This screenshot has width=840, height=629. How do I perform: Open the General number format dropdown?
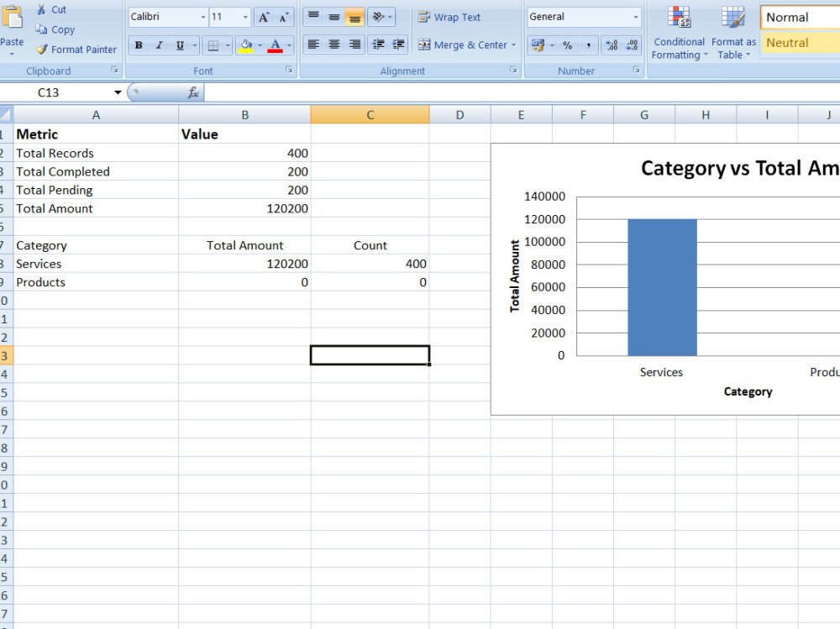click(636, 17)
